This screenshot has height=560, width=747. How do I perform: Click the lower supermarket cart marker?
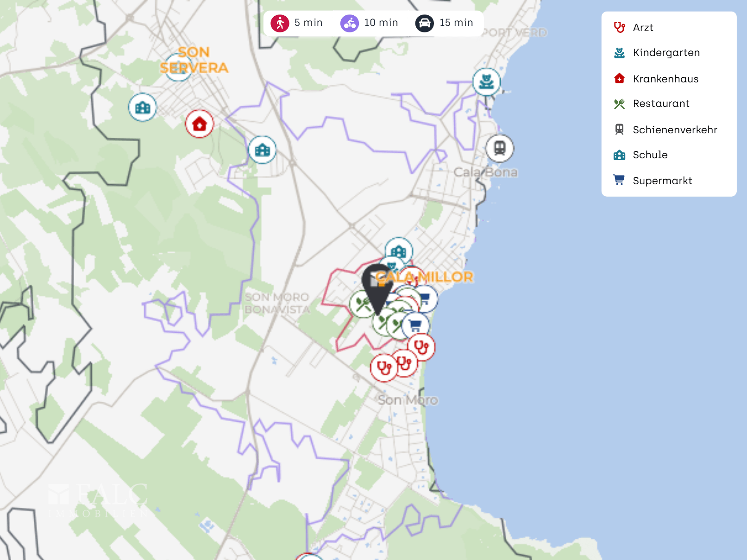click(415, 325)
